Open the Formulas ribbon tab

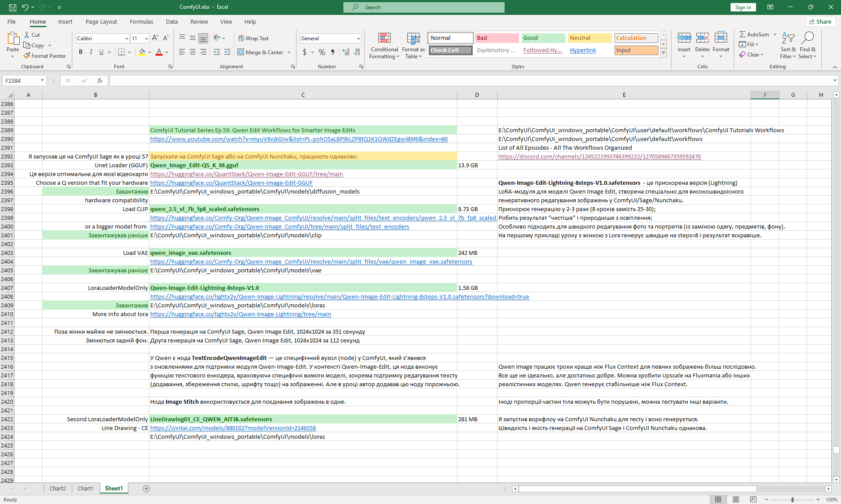pyautogui.click(x=141, y=21)
